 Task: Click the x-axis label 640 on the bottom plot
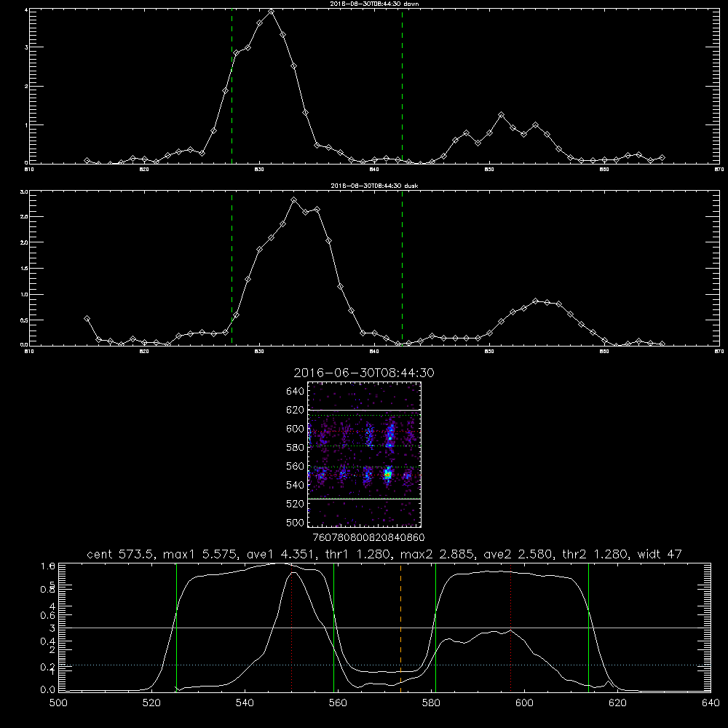coord(711,703)
